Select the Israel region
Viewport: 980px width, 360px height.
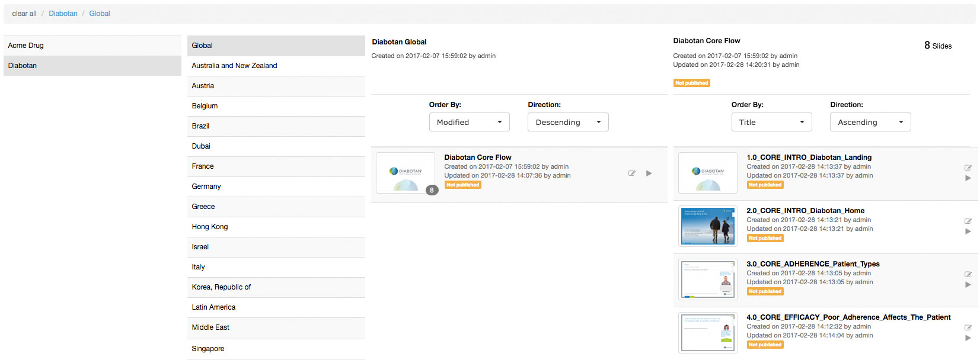click(276, 247)
